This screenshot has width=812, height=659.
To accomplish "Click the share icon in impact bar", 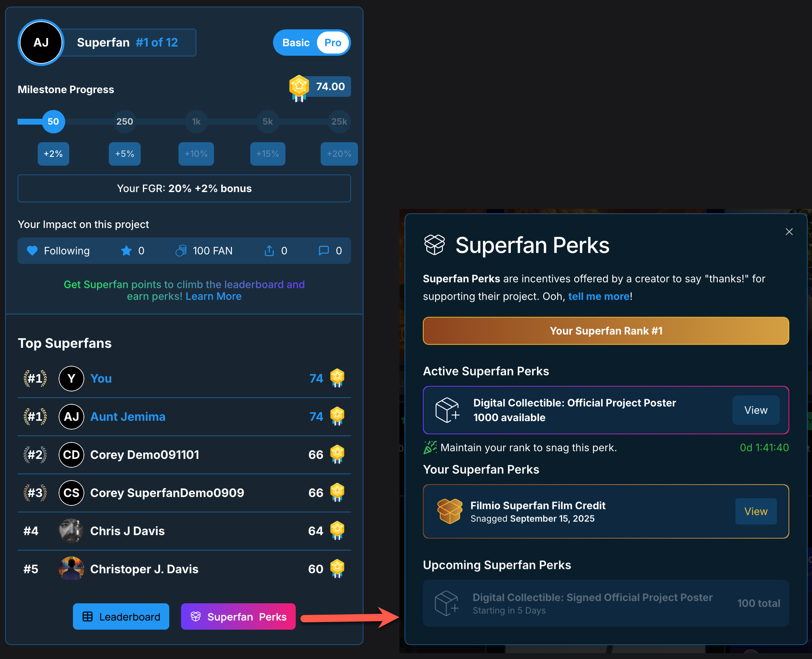I will point(269,251).
